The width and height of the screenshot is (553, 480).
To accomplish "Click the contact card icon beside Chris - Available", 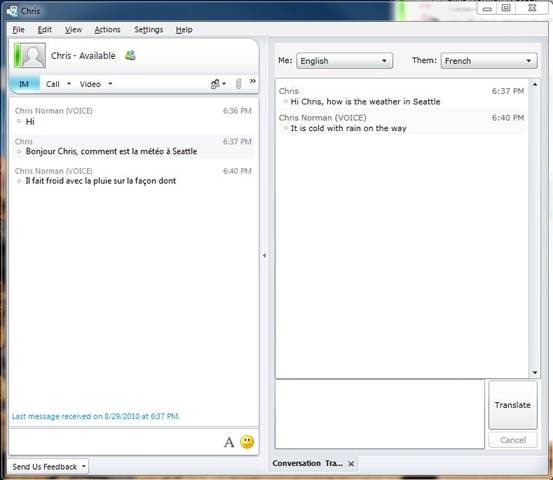I will pos(130,55).
